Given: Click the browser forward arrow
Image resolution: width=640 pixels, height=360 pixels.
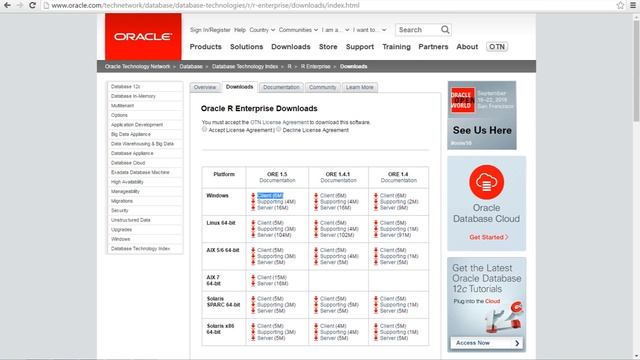Looking at the screenshot, I should (20, 5).
